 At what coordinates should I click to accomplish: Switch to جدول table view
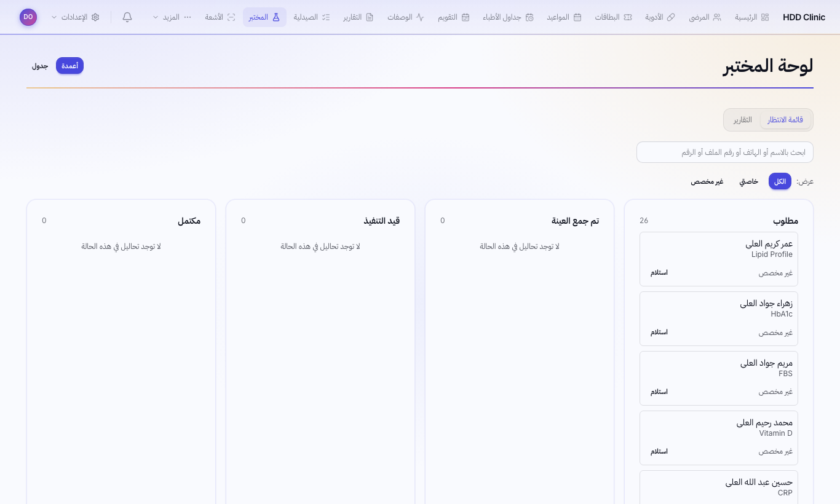(x=40, y=66)
